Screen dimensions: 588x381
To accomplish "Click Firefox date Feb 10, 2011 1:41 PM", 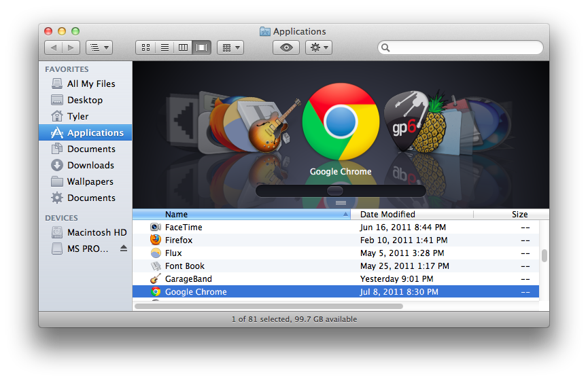I will tap(404, 240).
